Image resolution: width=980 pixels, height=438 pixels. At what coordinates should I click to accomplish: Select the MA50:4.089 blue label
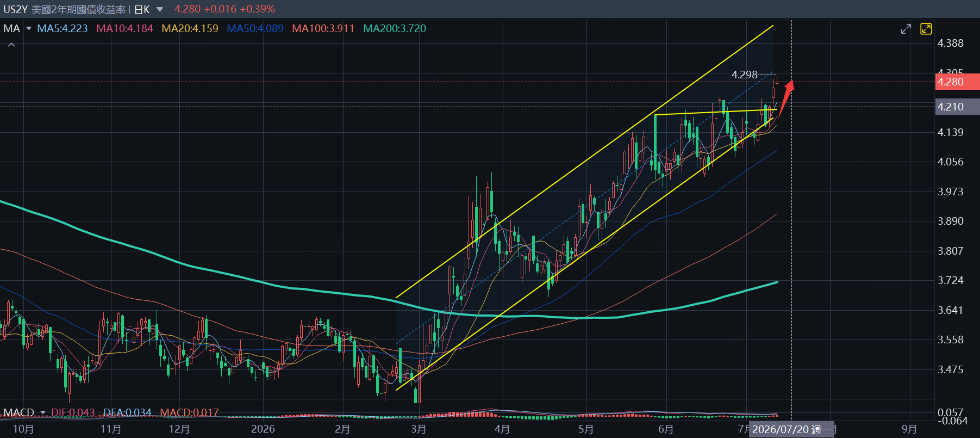tap(255, 28)
